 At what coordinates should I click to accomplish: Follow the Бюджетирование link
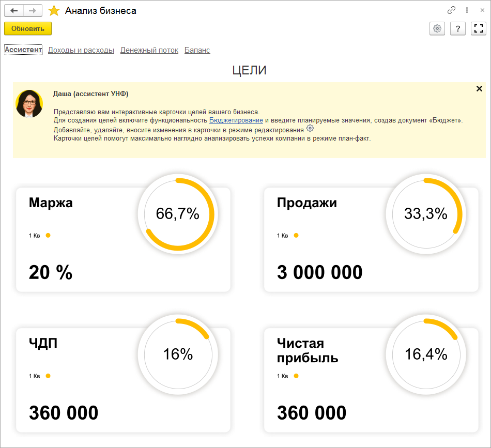(x=236, y=120)
